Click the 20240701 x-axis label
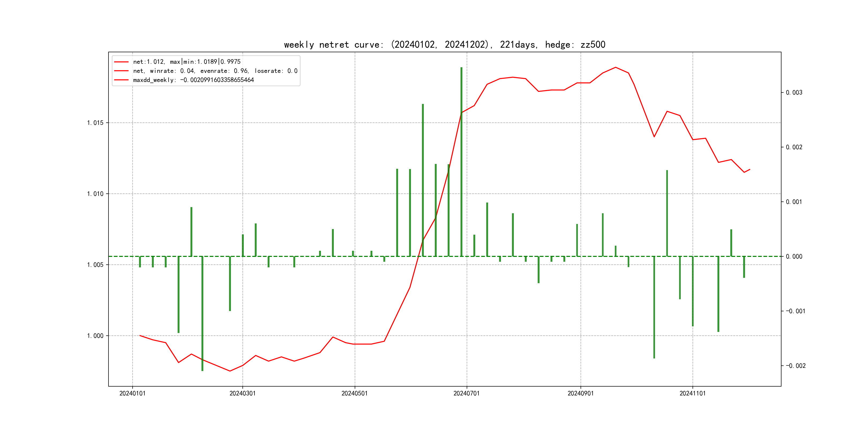Viewport: 868px width, 434px height. pyautogui.click(x=466, y=394)
